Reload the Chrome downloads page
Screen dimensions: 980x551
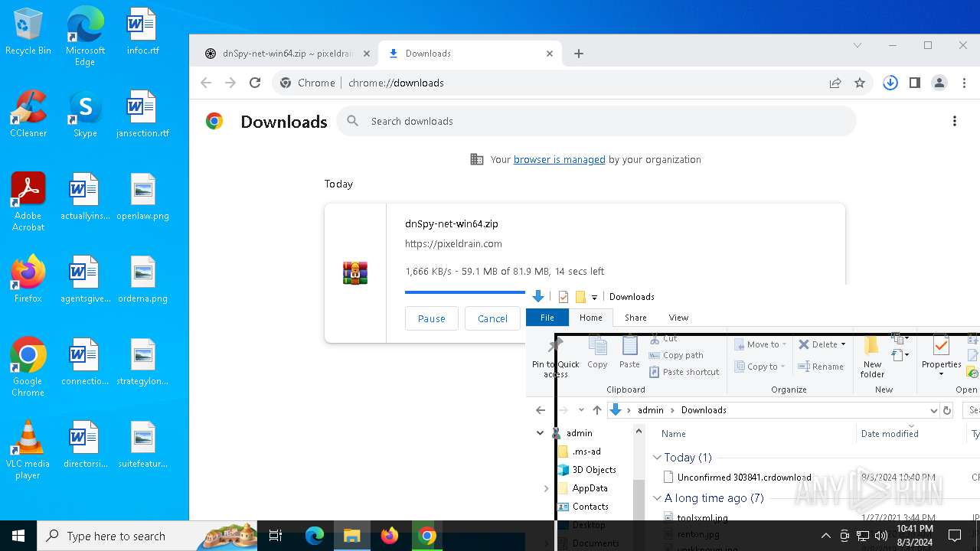tap(255, 83)
